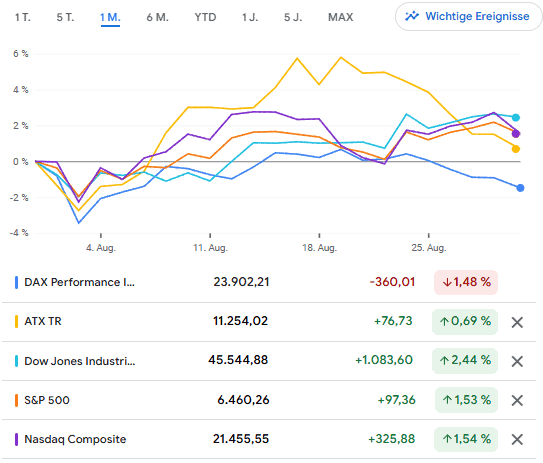Open DAX Performance Index row
The image size is (543, 463).
point(269,283)
